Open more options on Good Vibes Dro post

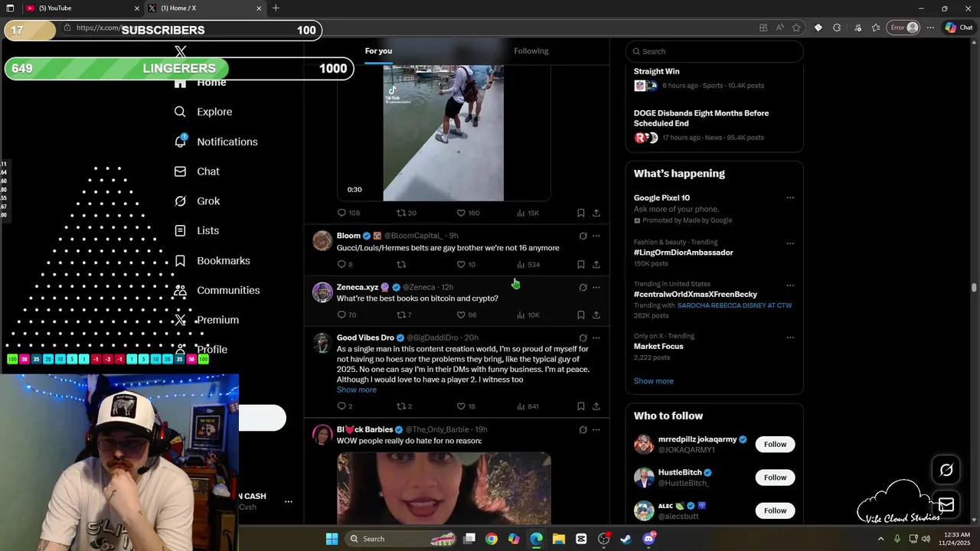[x=596, y=337]
